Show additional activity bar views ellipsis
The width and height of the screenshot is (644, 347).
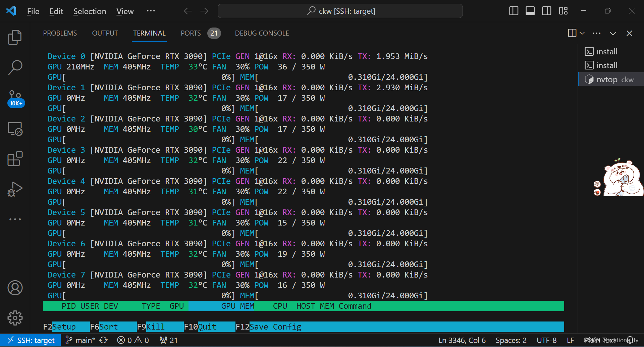coord(15,219)
